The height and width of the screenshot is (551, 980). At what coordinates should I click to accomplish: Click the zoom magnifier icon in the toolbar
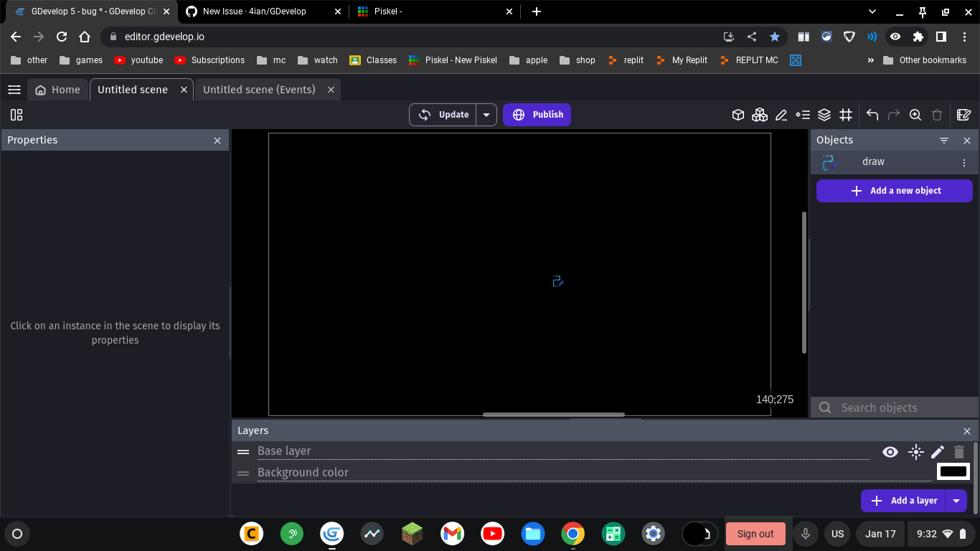pyautogui.click(x=915, y=114)
